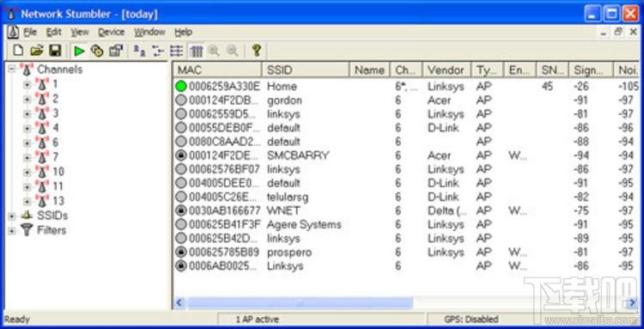Screen dimensions: 644x329
Task: Click the Small icons view toolbar button
Action: coord(158,51)
